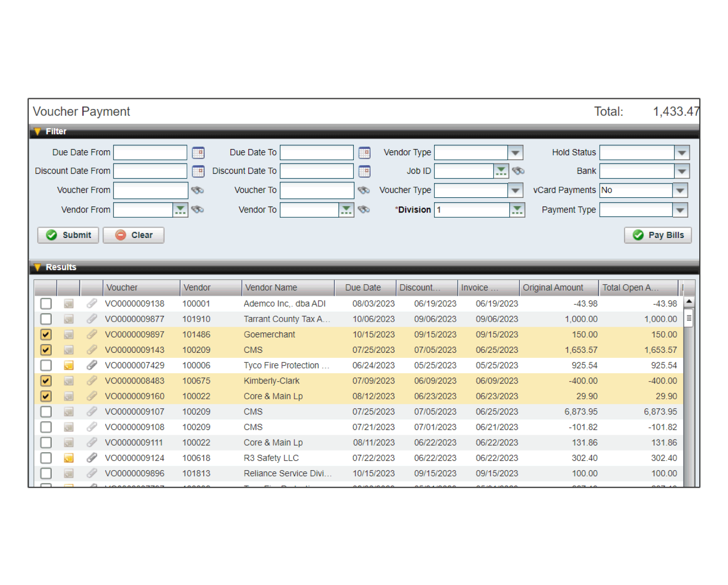Open the Discount Date To calendar picker

364,171
